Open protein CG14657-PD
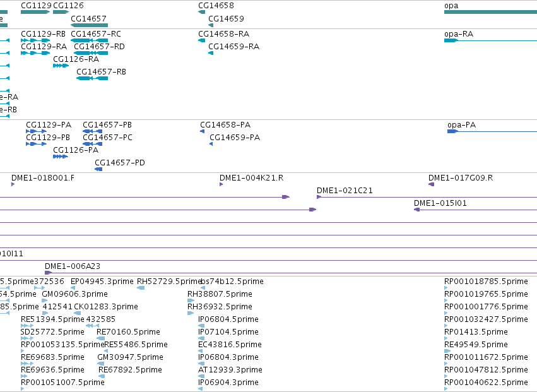Viewport: 537px width, 392px height. pos(120,163)
